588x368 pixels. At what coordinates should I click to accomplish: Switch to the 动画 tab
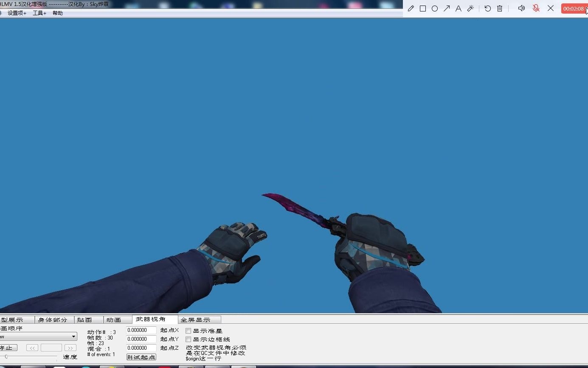pyautogui.click(x=117, y=319)
